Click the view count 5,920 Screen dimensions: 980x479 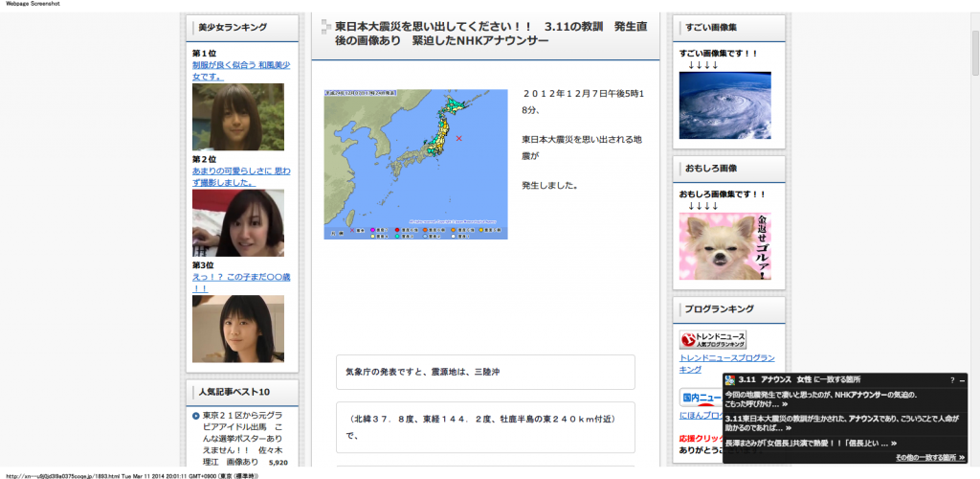[x=278, y=464]
